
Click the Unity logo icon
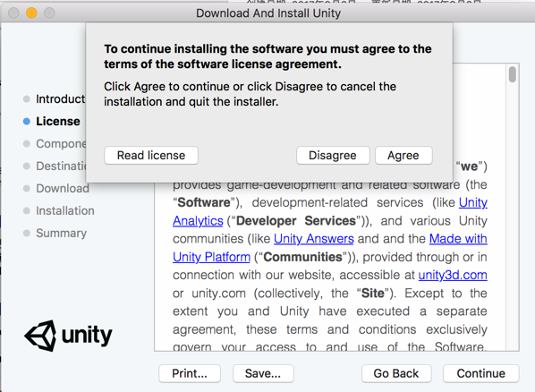tap(40, 336)
